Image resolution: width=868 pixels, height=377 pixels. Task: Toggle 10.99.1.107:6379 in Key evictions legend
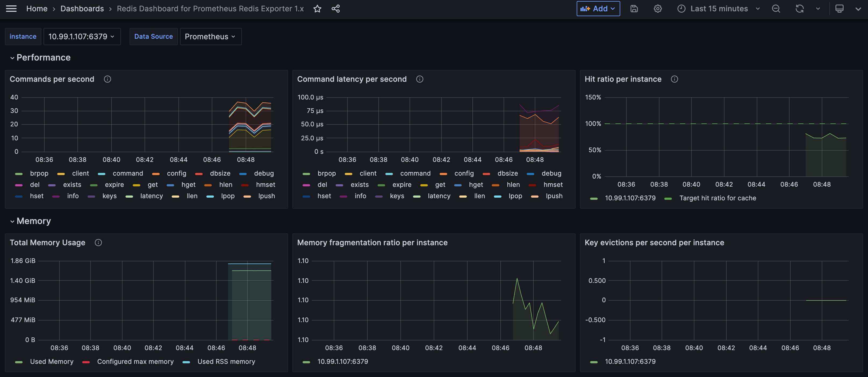coord(630,362)
